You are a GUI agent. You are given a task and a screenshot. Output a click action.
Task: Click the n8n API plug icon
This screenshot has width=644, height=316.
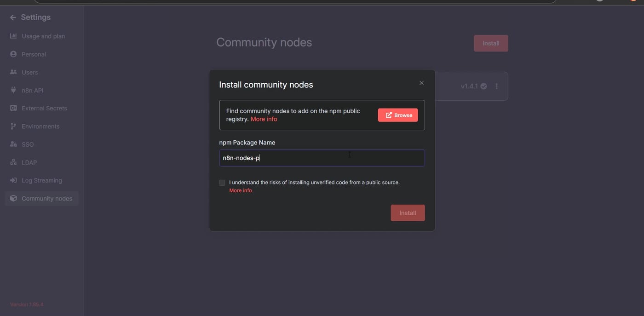(x=13, y=90)
